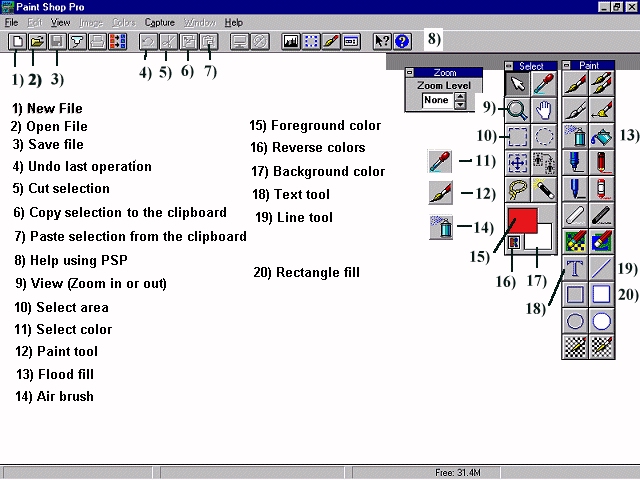
Task: Select the white filled circle tool
Action: (x=602, y=320)
